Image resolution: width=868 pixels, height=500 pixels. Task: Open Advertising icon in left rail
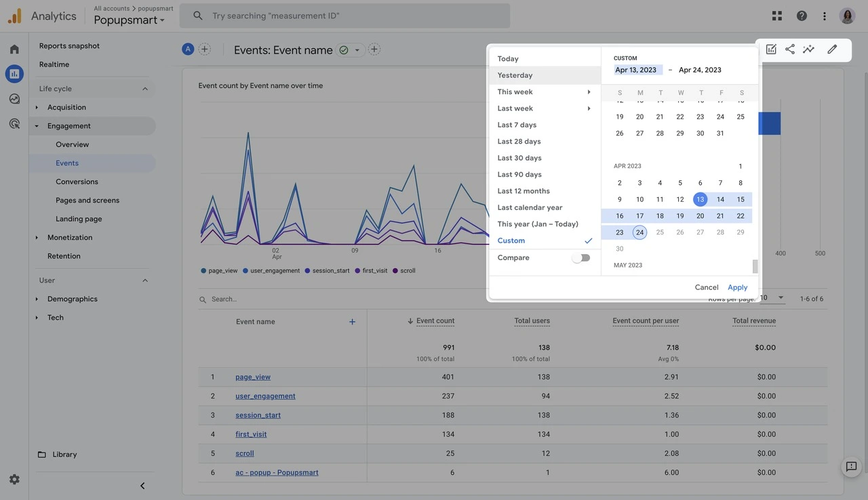click(14, 123)
